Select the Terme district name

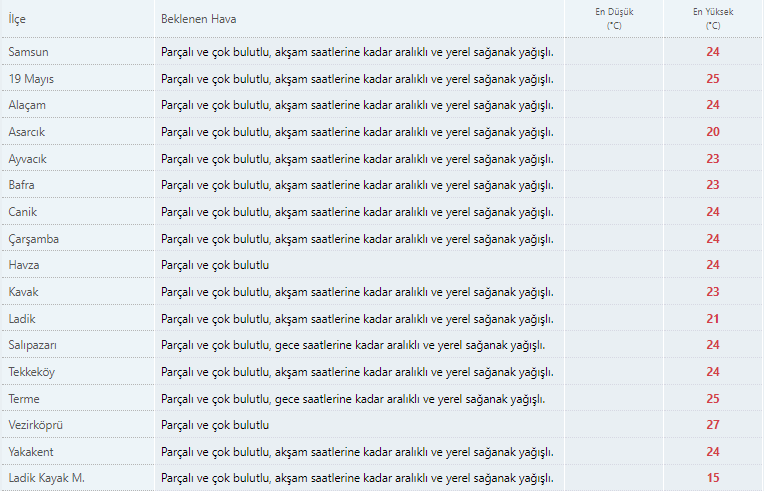tap(24, 399)
